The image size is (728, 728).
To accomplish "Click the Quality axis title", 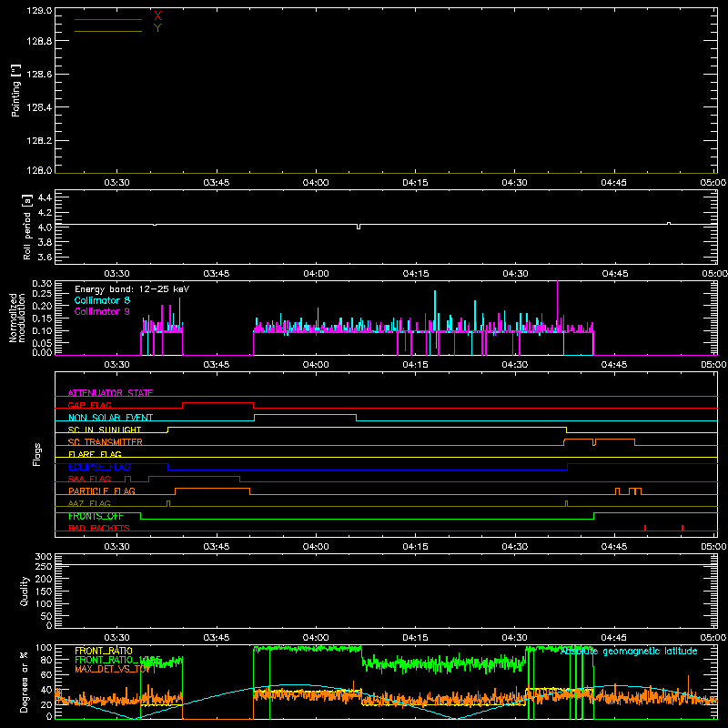I will [x=25, y=591].
